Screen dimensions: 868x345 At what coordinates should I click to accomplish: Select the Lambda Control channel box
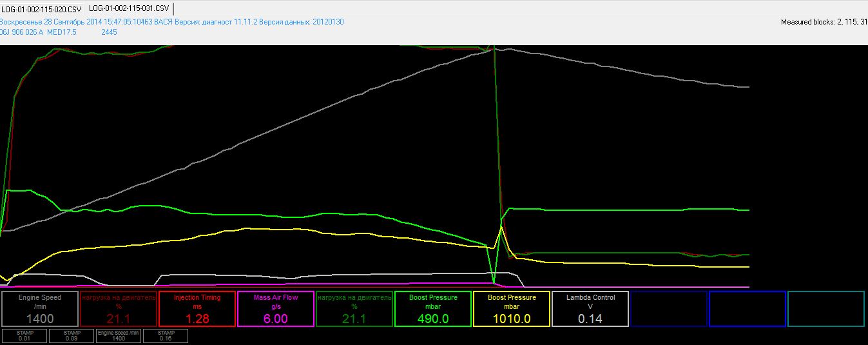coord(590,309)
